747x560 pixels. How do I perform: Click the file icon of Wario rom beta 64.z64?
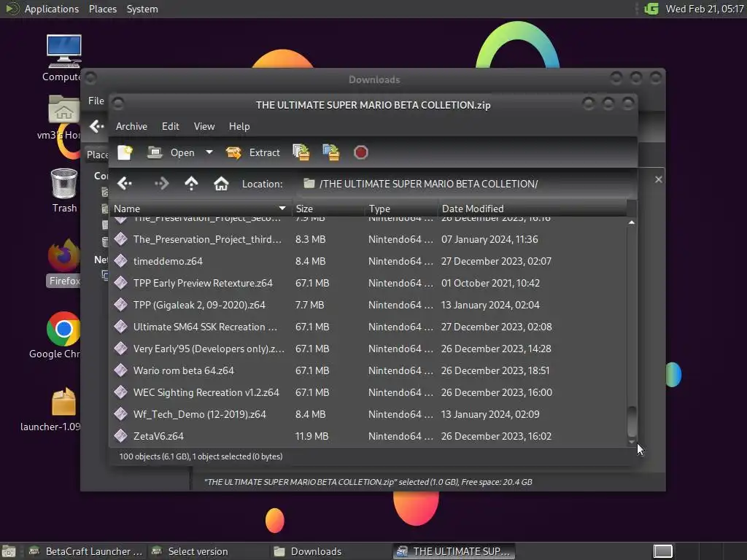(121, 370)
